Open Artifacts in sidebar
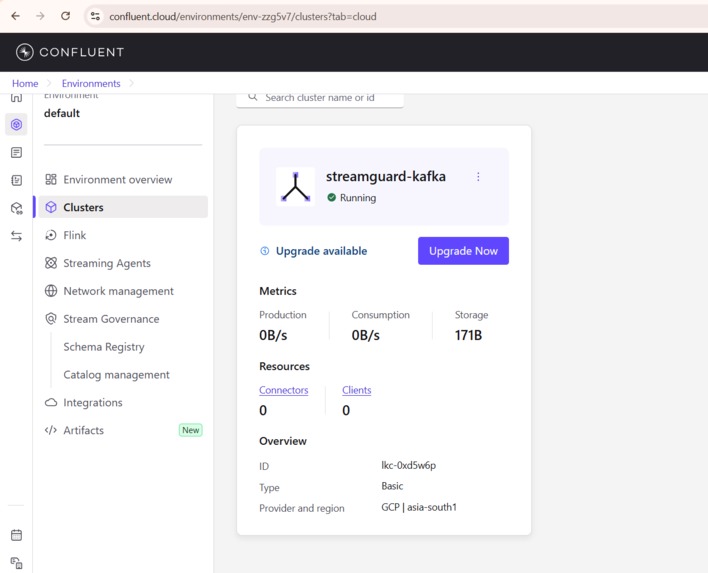Image resolution: width=708 pixels, height=573 pixels. pyautogui.click(x=123, y=430)
